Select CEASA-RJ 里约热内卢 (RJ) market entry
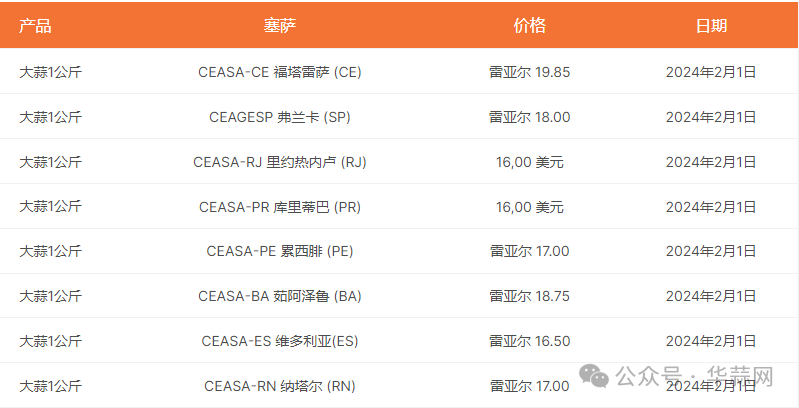 click(x=280, y=162)
